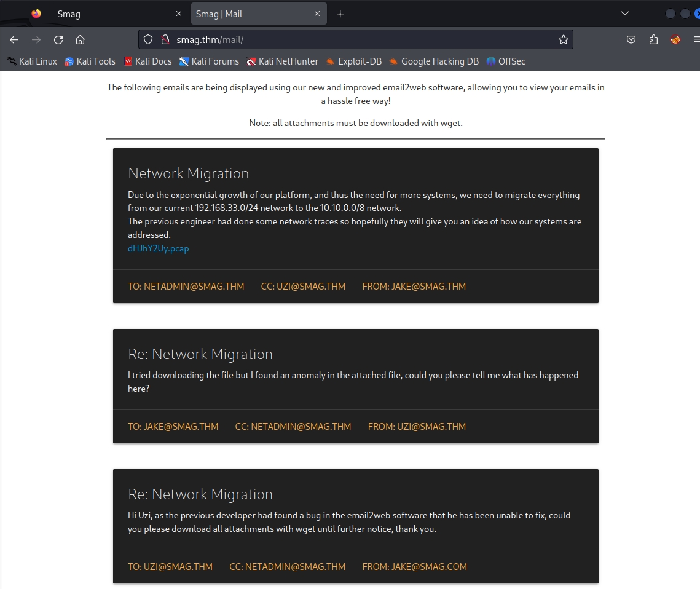The width and height of the screenshot is (700, 589).
Task: View the connection padlock details
Action: coord(164,40)
